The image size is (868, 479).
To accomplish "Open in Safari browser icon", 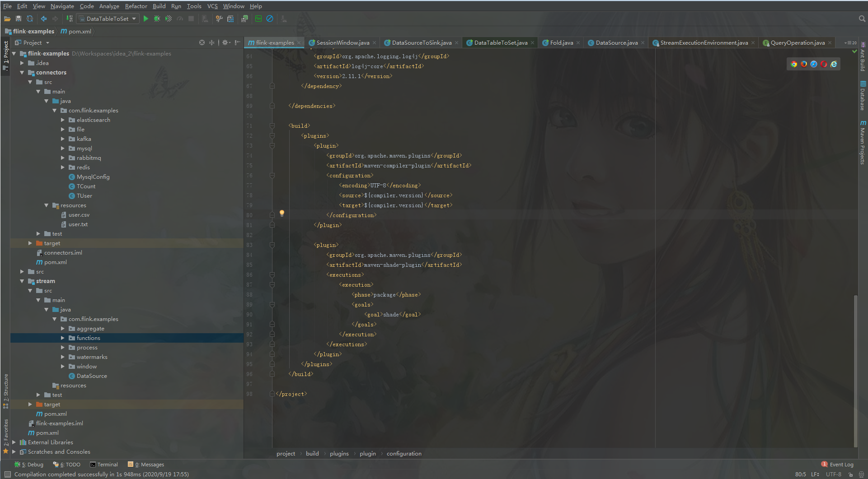I will [814, 64].
